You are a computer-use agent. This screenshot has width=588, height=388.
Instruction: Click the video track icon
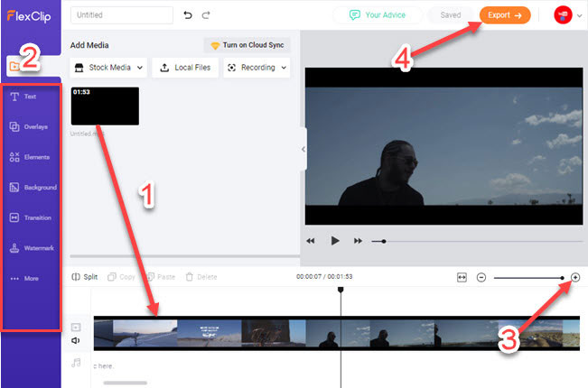click(x=76, y=328)
